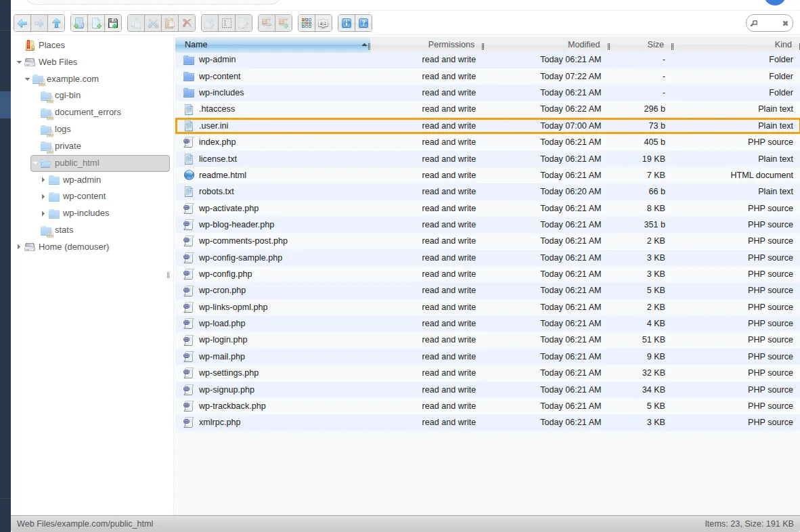The image size is (800, 532).
Task: Click the globe icon beside readme.html
Action: tap(189, 175)
